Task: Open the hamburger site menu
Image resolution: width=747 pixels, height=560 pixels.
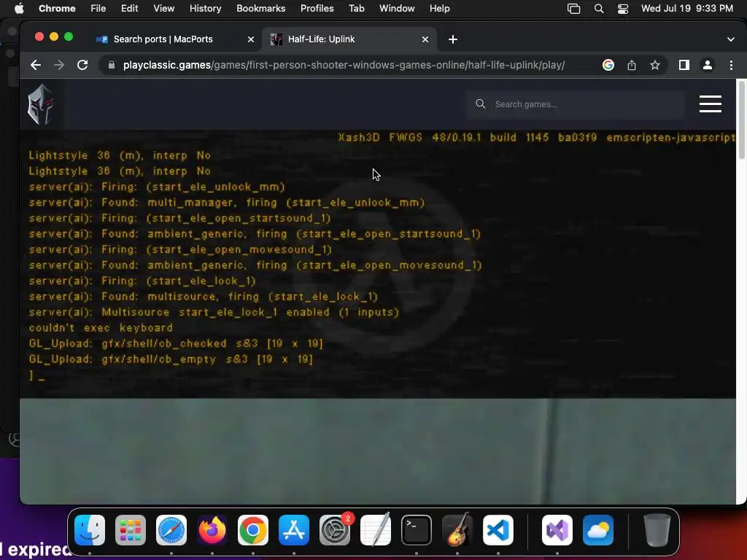Action: point(711,104)
